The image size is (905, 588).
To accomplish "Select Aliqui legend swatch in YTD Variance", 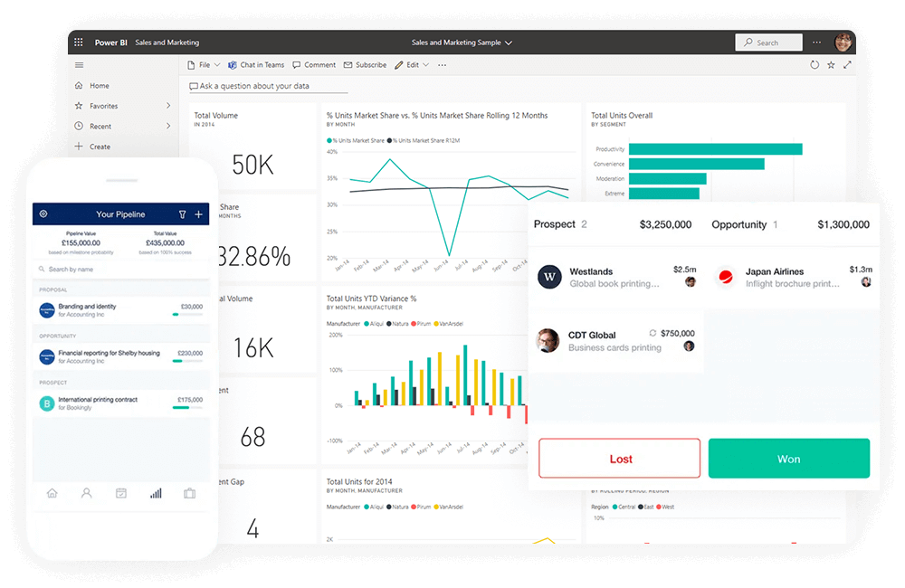I will click(367, 324).
